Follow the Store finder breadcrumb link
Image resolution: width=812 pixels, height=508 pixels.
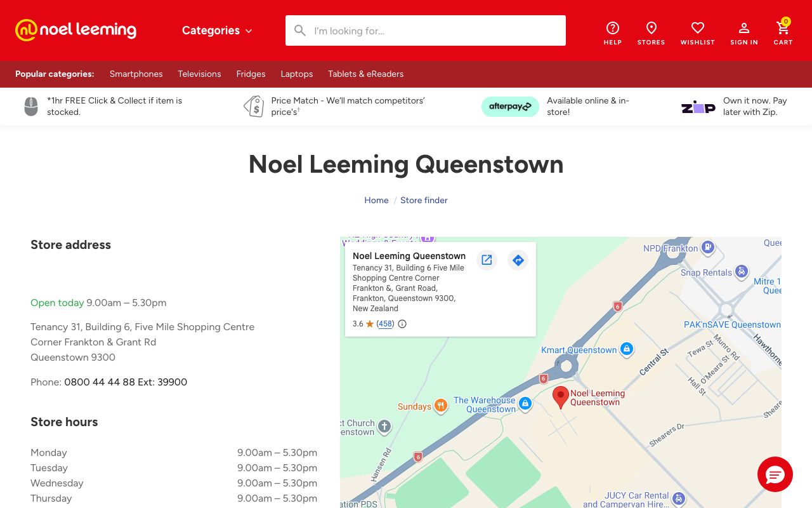[x=424, y=200]
